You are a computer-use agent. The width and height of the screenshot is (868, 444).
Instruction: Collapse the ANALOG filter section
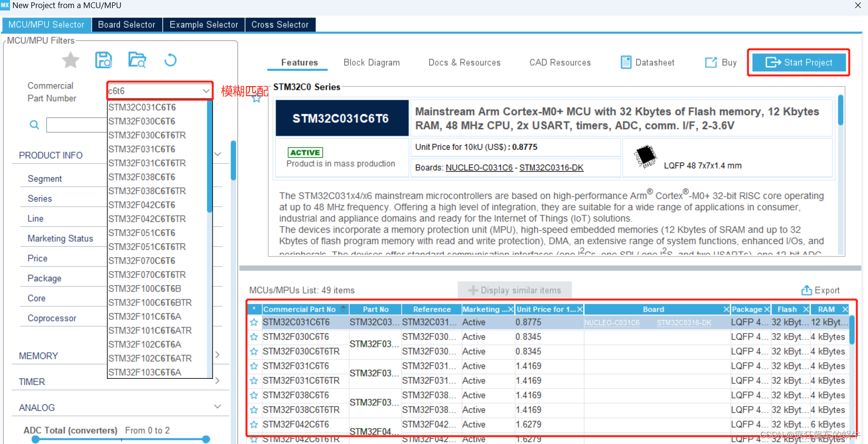coord(218,406)
